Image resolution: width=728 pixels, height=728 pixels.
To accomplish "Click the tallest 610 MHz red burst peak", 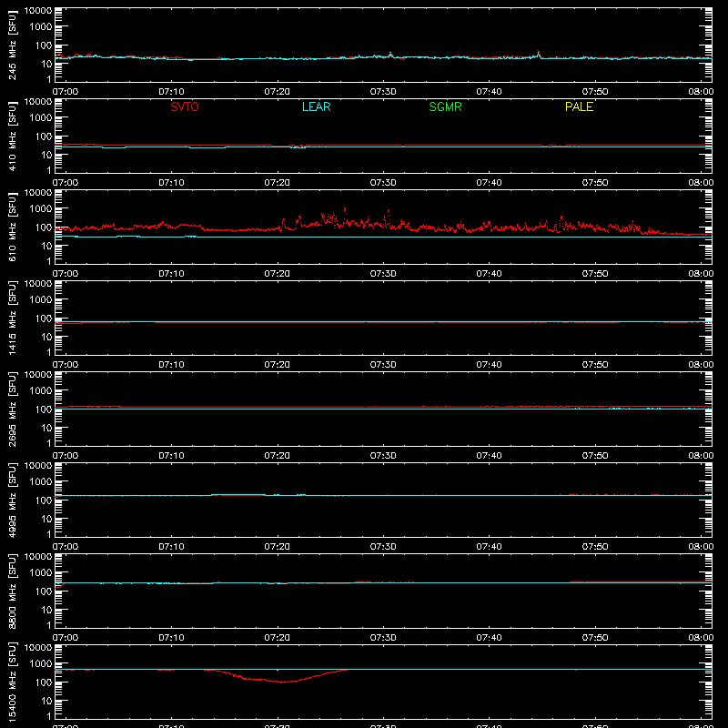I will (345, 210).
